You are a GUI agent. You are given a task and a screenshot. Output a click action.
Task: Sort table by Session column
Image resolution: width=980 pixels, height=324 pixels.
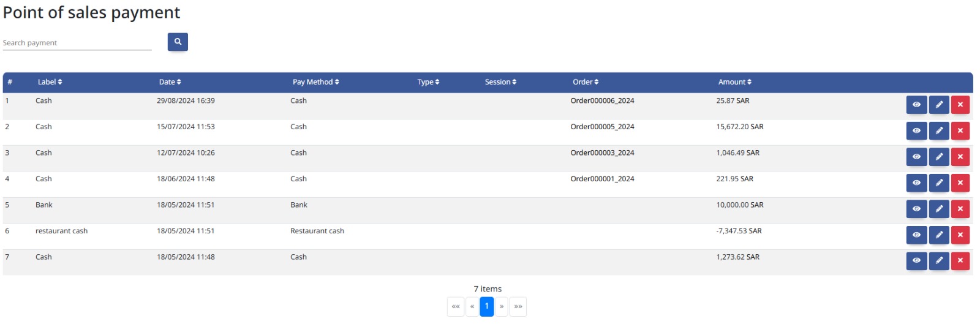pyautogui.click(x=500, y=82)
